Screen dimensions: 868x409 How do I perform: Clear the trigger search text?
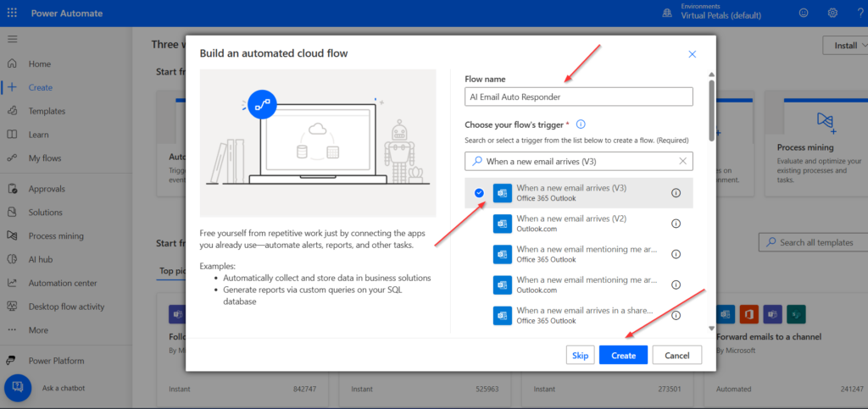[x=682, y=161]
